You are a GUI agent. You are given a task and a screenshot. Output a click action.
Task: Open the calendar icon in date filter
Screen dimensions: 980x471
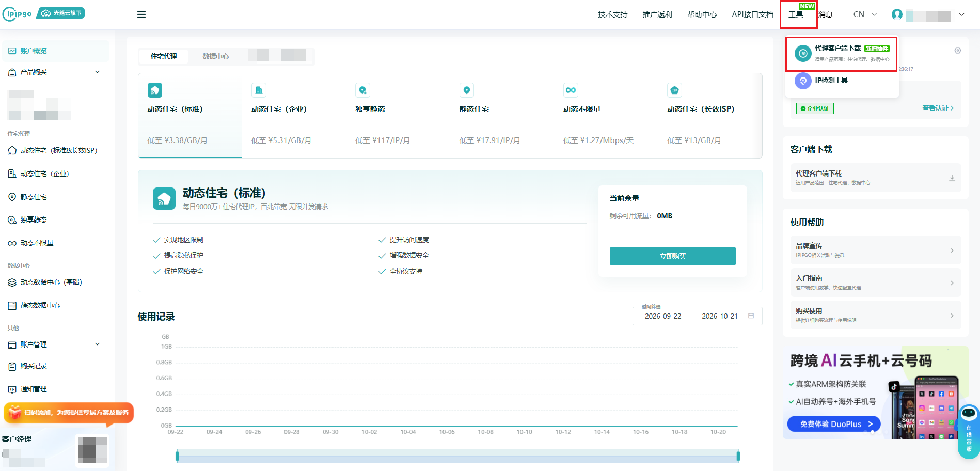click(751, 316)
